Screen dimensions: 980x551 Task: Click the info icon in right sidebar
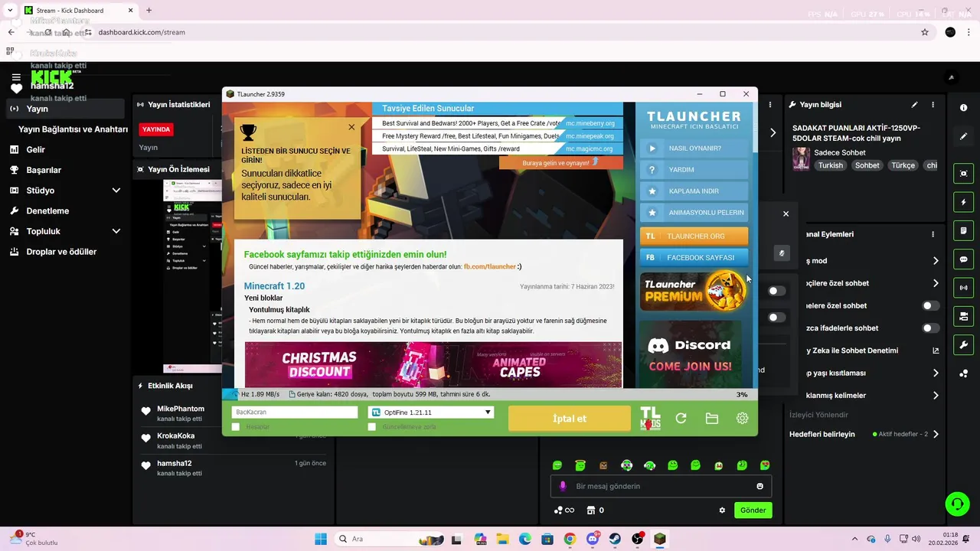tap(964, 108)
